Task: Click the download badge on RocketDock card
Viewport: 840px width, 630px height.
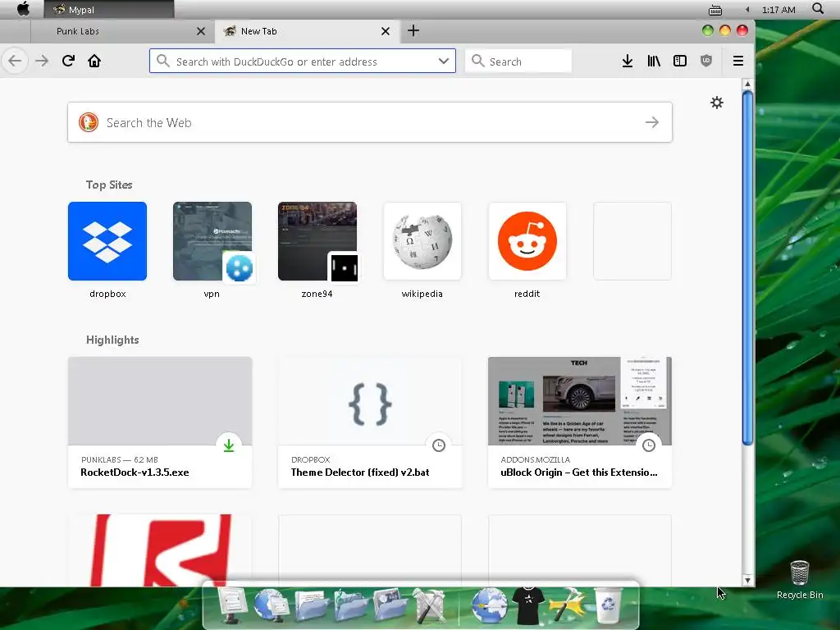Action: [x=229, y=445]
